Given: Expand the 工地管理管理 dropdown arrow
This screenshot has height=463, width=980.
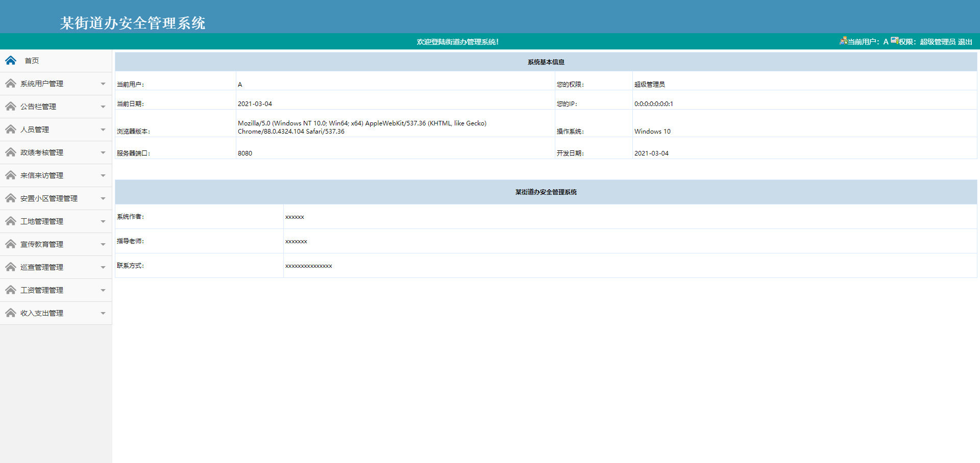Looking at the screenshot, I should (x=103, y=222).
